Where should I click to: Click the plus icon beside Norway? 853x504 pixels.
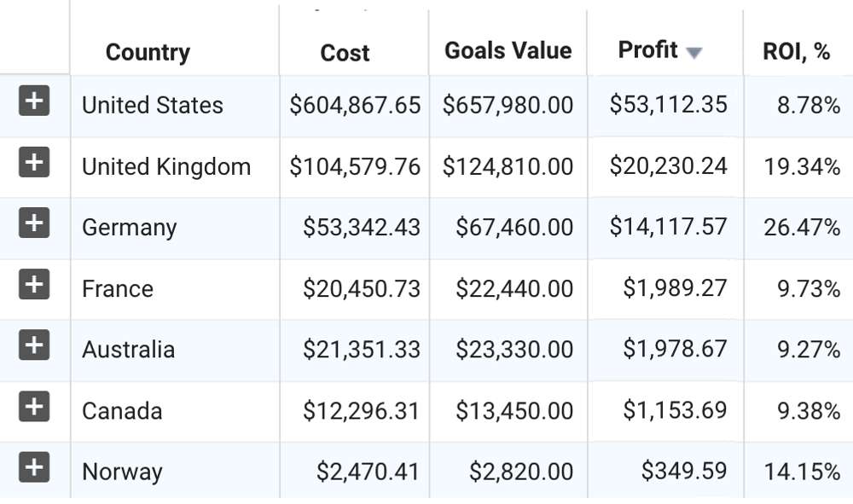pyautogui.click(x=34, y=467)
